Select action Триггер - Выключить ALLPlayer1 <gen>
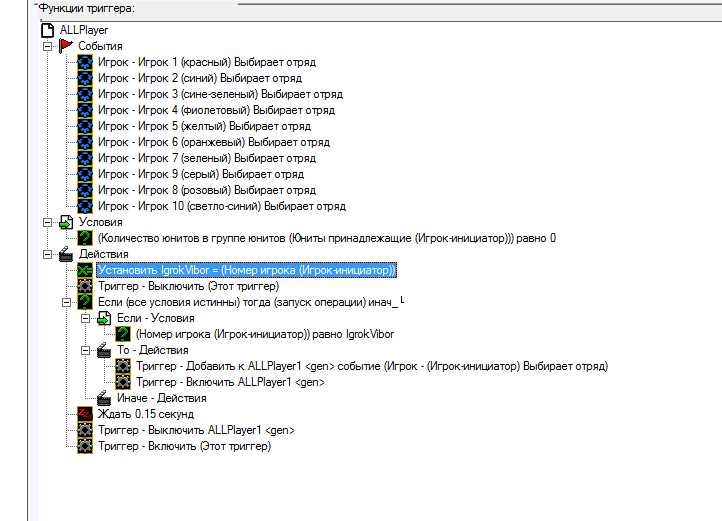 196,430
